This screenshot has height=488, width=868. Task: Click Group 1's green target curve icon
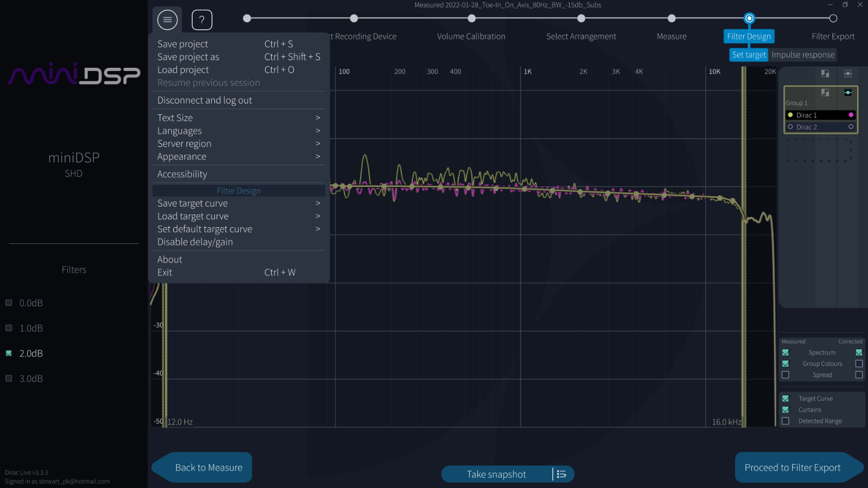point(847,93)
